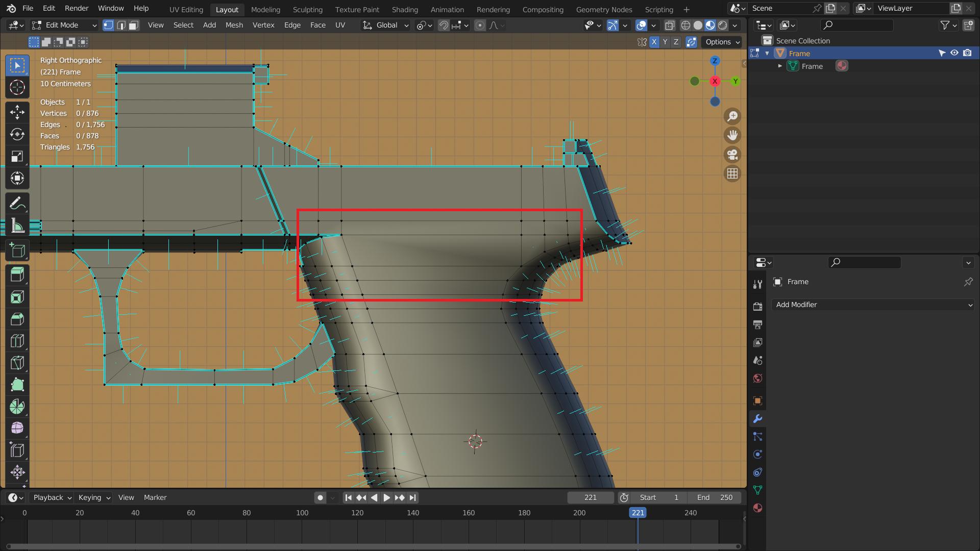Viewport: 980px width, 551px height.
Task: Select the Loop Cut tool
Action: [x=17, y=341]
